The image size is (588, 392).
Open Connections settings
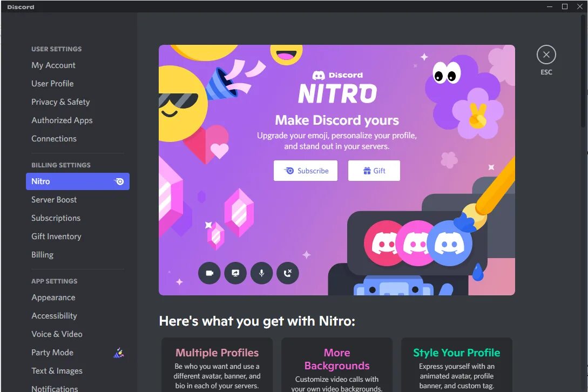(78, 139)
